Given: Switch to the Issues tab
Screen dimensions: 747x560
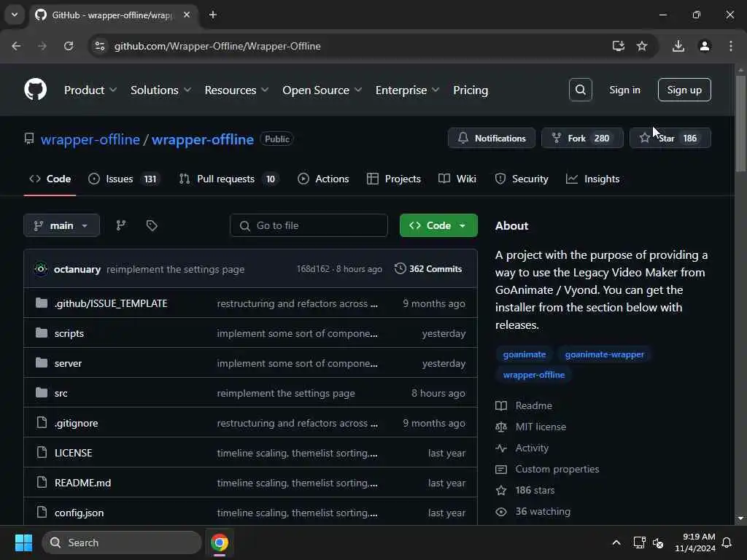Looking at the screenshot, I should 125,179.
